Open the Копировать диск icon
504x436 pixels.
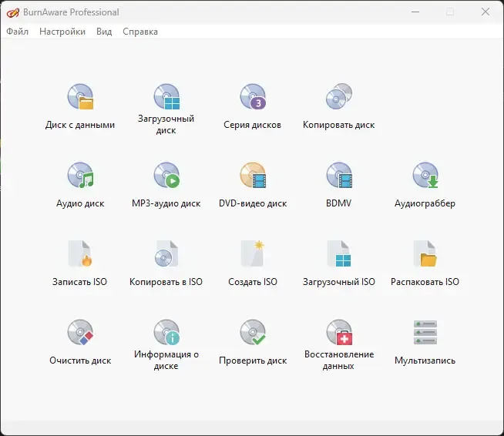339,96
